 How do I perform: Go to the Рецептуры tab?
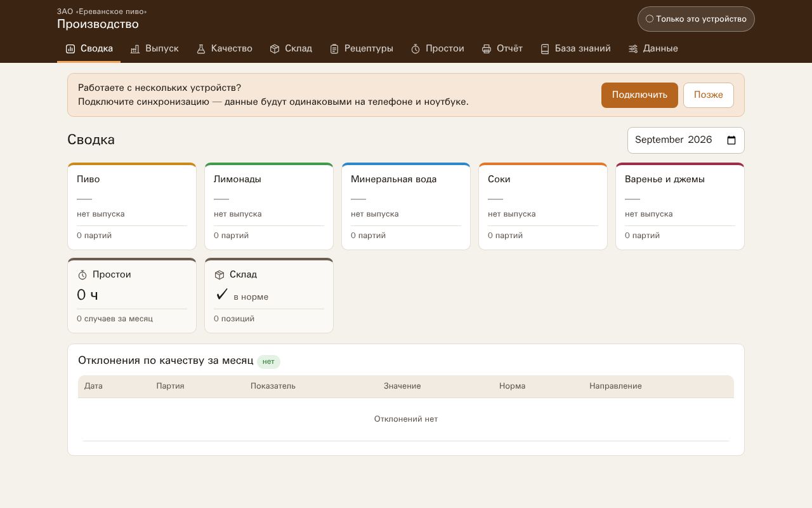pos(361,49)
